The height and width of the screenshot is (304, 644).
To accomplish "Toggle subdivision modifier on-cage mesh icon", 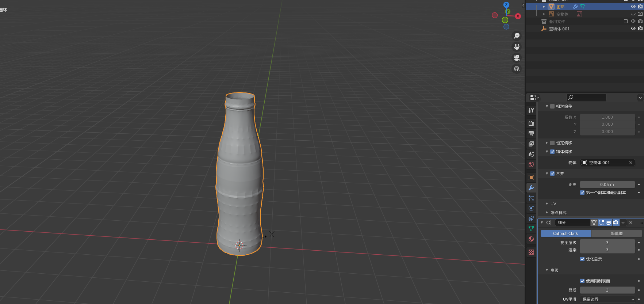I will 594,223.
